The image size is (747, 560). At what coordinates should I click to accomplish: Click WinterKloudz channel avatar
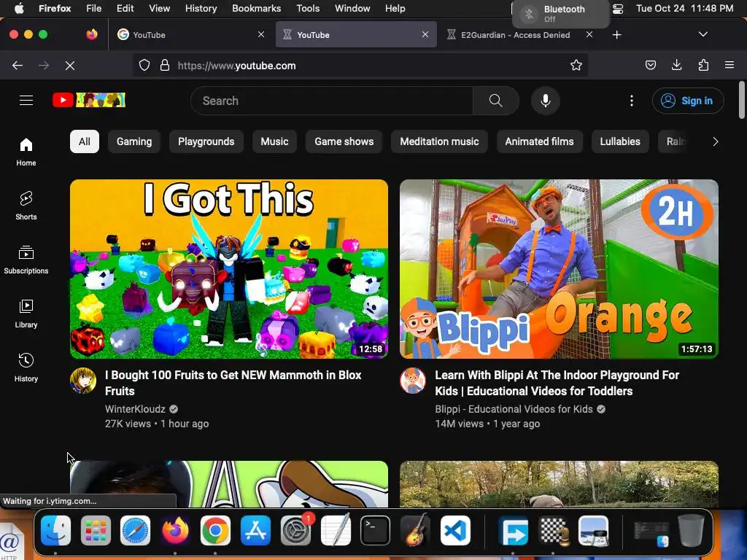pyautogui.click(x=83, y=381)
